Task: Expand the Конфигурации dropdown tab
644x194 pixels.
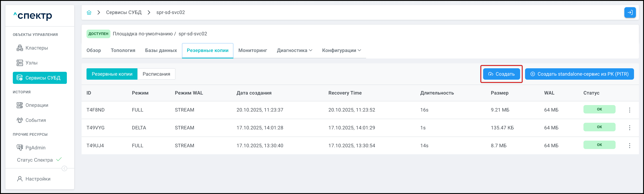Action: tap(341, 50)
